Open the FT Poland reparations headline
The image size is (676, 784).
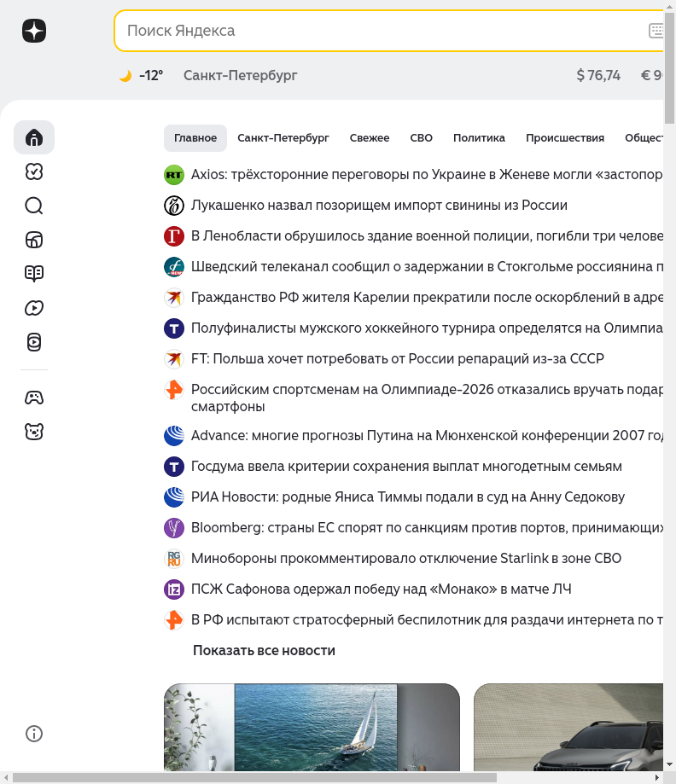tap(398, 359)
